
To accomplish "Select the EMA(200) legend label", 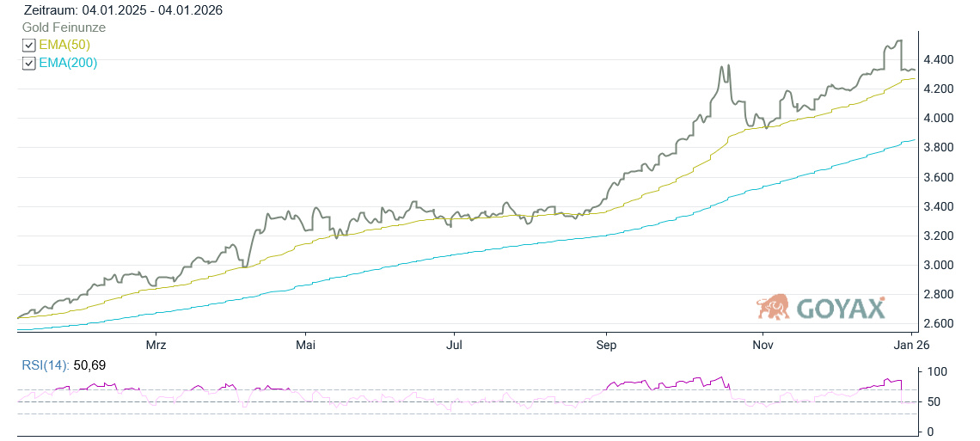I will click(x=68, y=63).
